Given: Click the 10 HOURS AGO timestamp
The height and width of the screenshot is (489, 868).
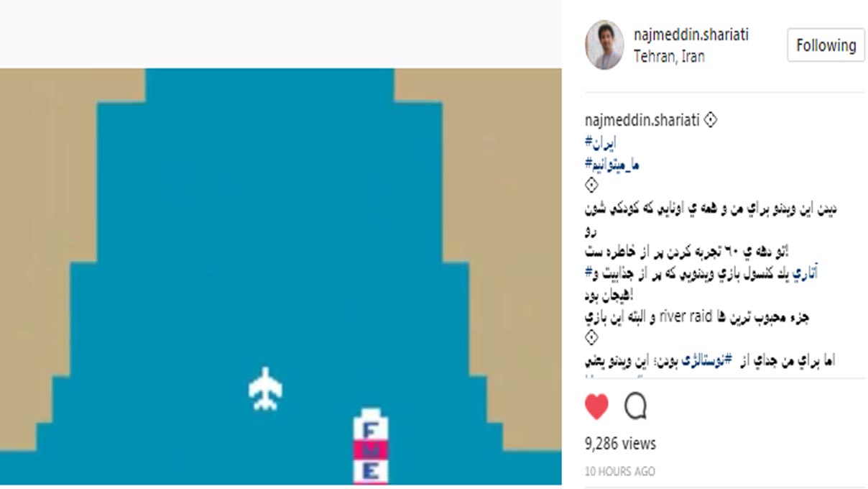Looking at the screenshot, I should click(619, 472).
